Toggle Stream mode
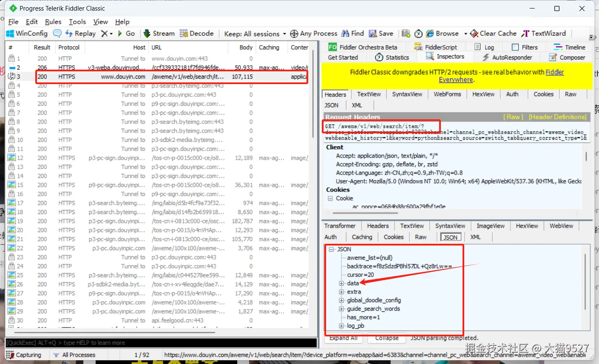This screenshot has width=599, height=364. (x=159, y=34)
